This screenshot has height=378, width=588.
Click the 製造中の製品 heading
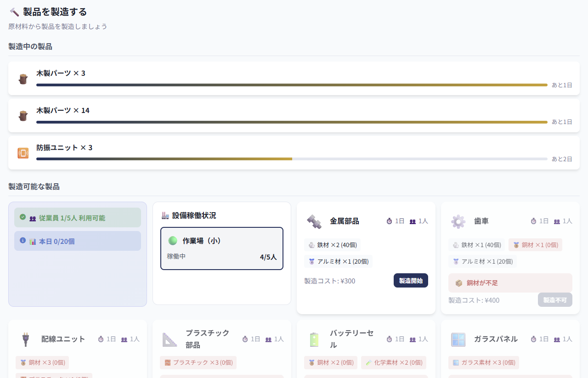pyautogui.click(x=30, y=46)
